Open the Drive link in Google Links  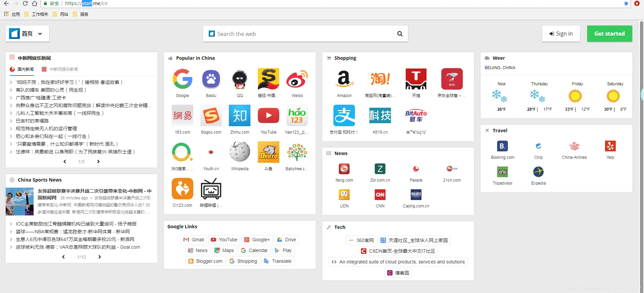coord(286,240)
